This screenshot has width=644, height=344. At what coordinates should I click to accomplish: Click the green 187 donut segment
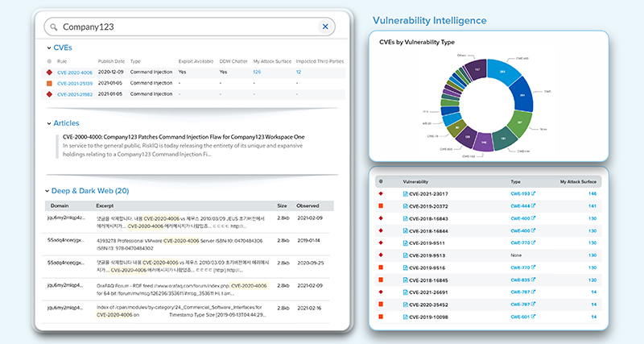click(519, 122)
